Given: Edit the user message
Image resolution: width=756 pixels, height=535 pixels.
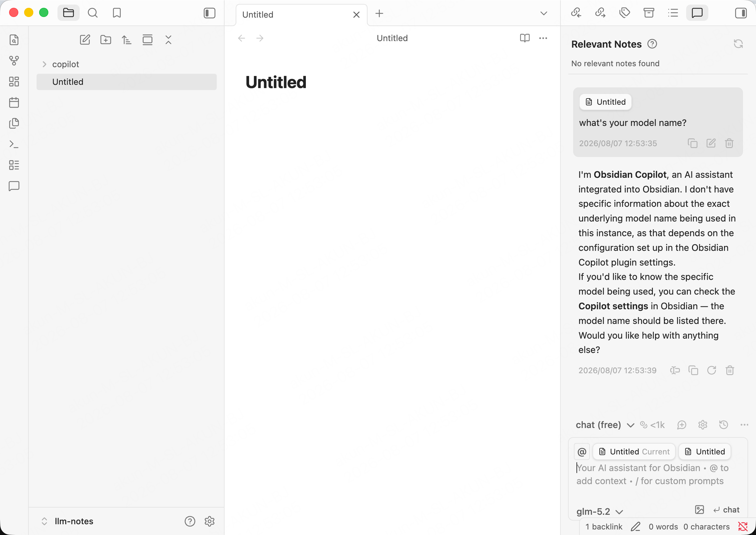Looking at the screenshot, I should click(x=711, y=143).
